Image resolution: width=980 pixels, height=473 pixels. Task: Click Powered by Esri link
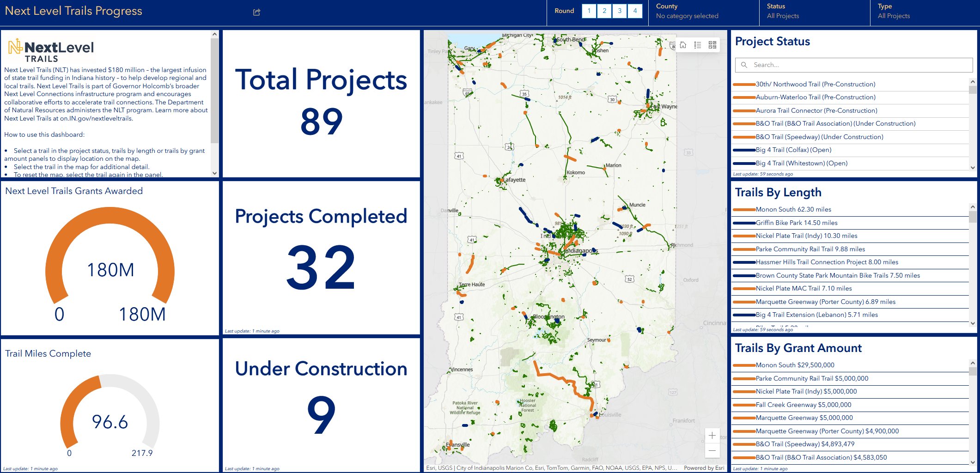coord(704,468)
